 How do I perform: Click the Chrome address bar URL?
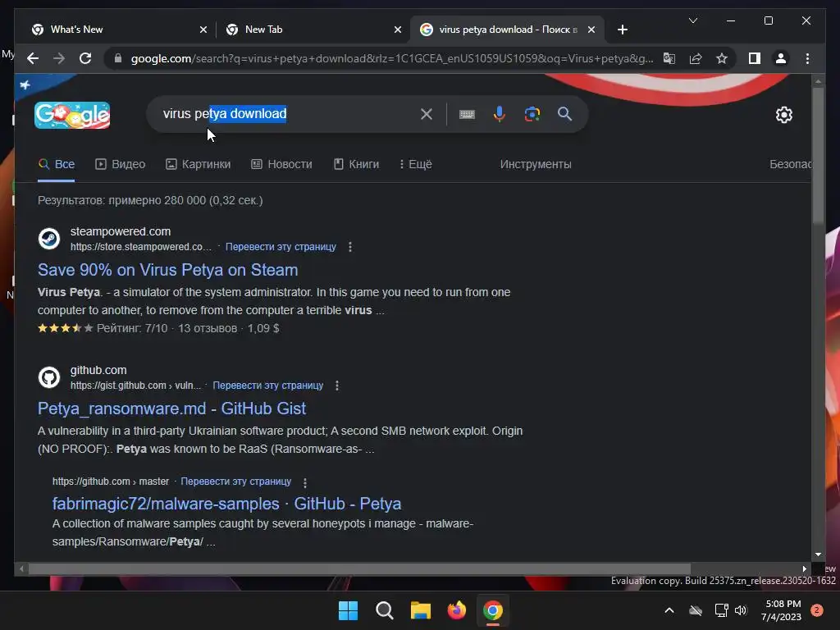click(x=391, y=58)
